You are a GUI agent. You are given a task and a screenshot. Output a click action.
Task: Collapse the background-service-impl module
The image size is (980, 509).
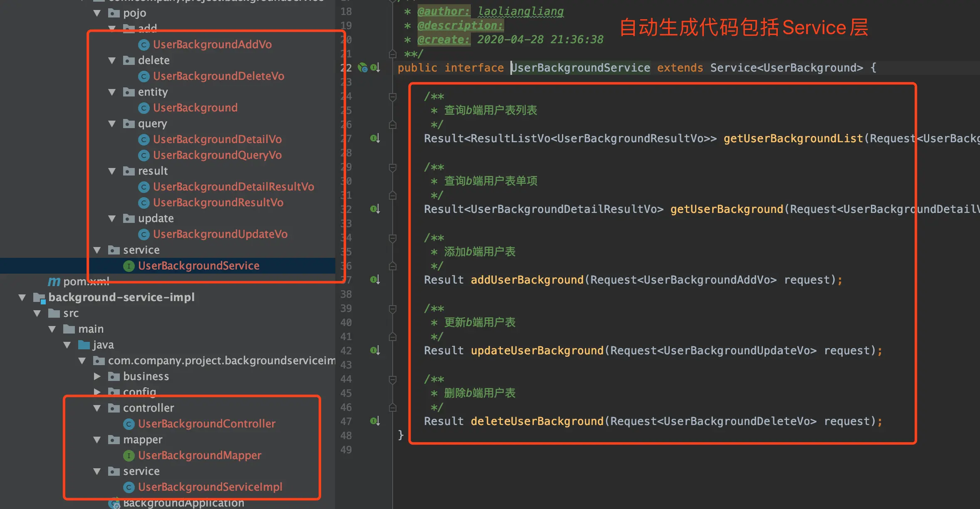coord(22,297)
